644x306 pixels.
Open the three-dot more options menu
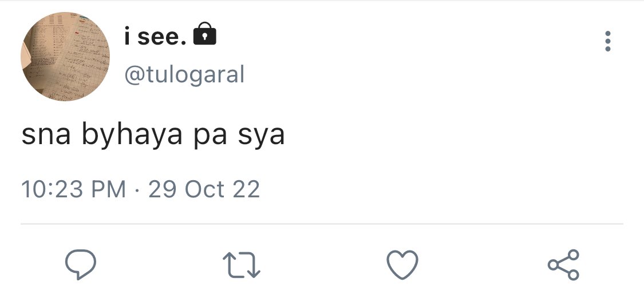[608, 41]
